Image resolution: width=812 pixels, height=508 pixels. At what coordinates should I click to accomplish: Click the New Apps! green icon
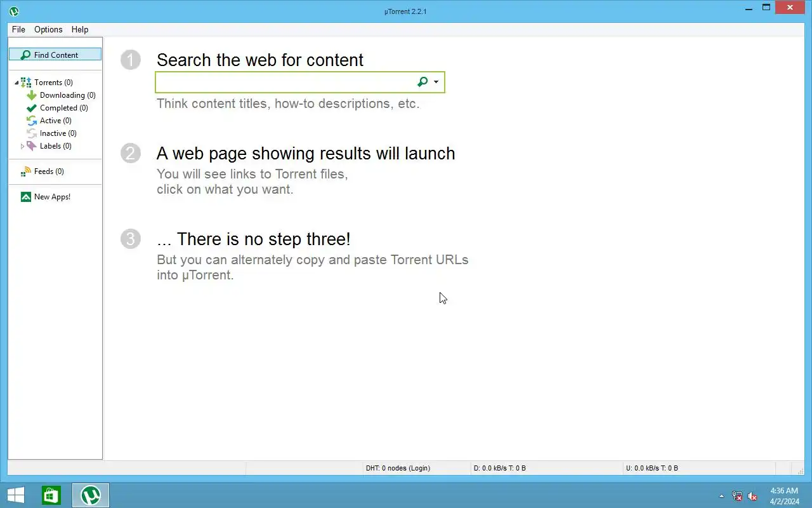coord(26,197)
